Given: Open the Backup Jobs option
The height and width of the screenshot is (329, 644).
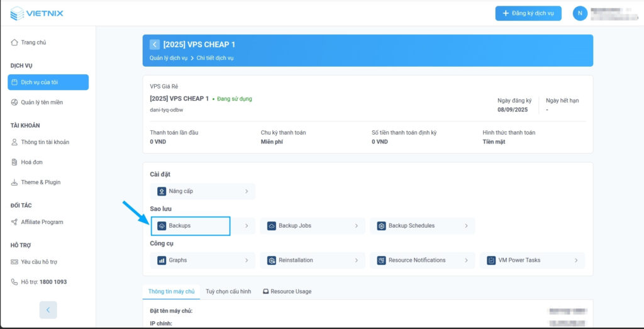Looking at the screenshot, I should click(x=313, y=226).
